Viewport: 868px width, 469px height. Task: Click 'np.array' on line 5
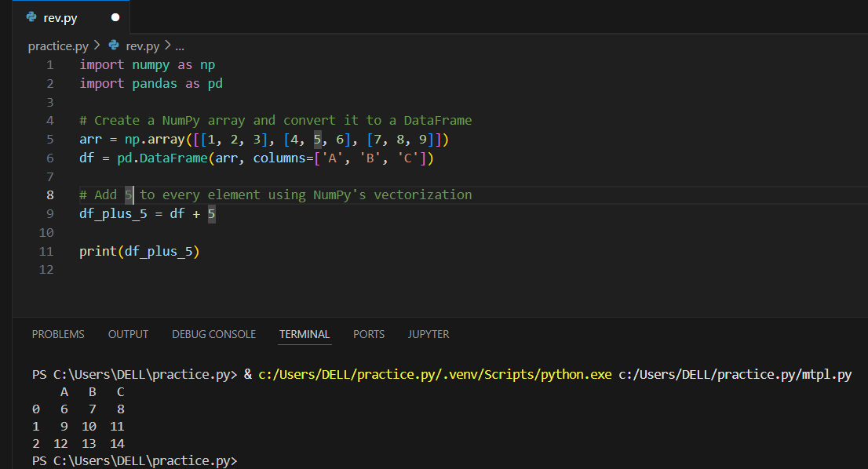[x=155, y=140]
